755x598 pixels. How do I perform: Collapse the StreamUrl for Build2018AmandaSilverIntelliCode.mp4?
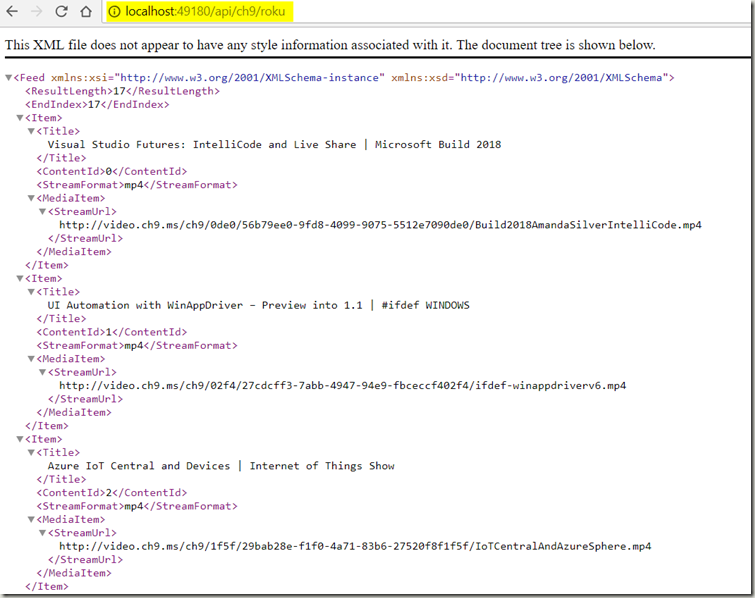42,212
